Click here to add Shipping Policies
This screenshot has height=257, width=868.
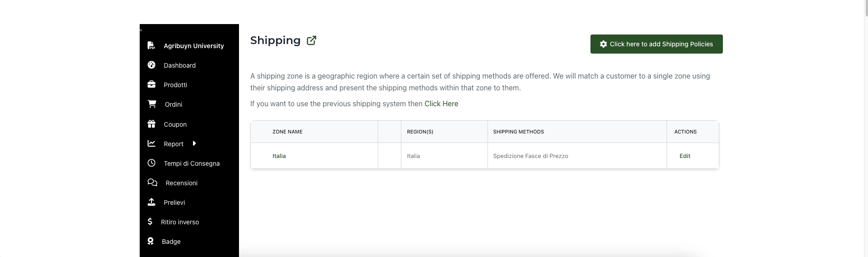(656, 44)
